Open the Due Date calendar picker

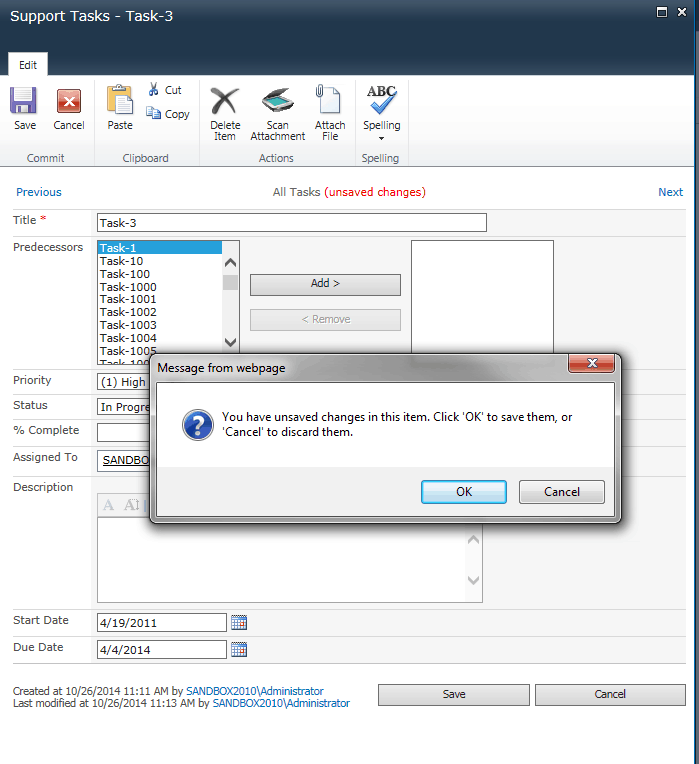pyautogui.click(x=239, y=649)
